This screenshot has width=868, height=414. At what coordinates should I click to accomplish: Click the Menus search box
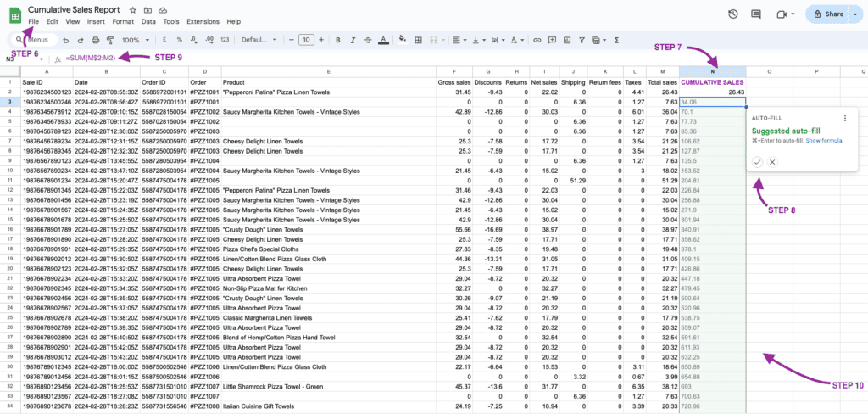[36, 40]
